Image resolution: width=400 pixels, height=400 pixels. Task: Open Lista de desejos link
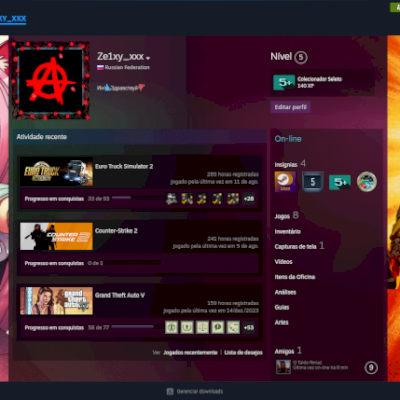click(x=243, y=352)
